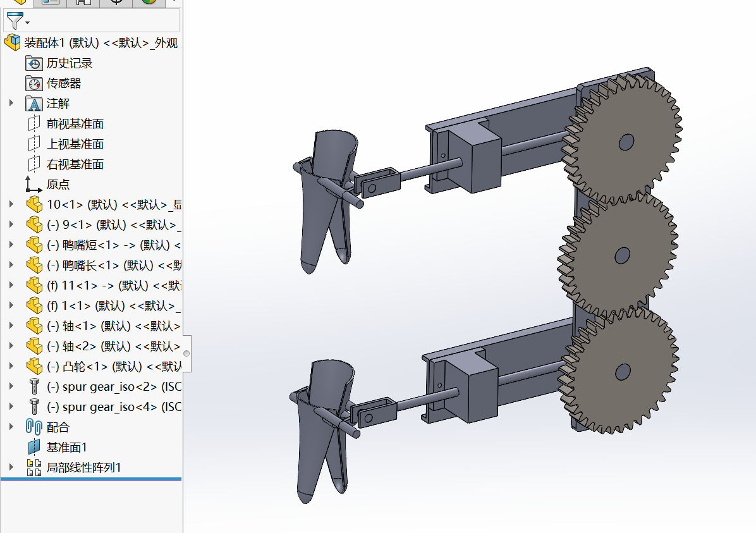Select the lower duckbill part in viewport

point(316,444)
